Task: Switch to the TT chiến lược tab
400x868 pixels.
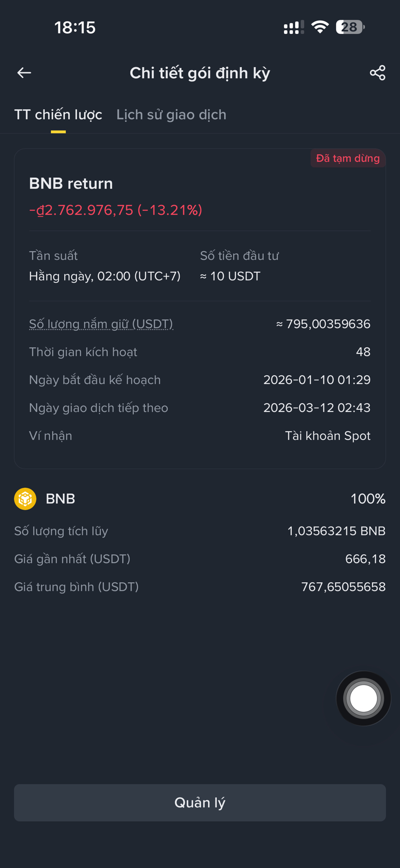Action: 58,115
